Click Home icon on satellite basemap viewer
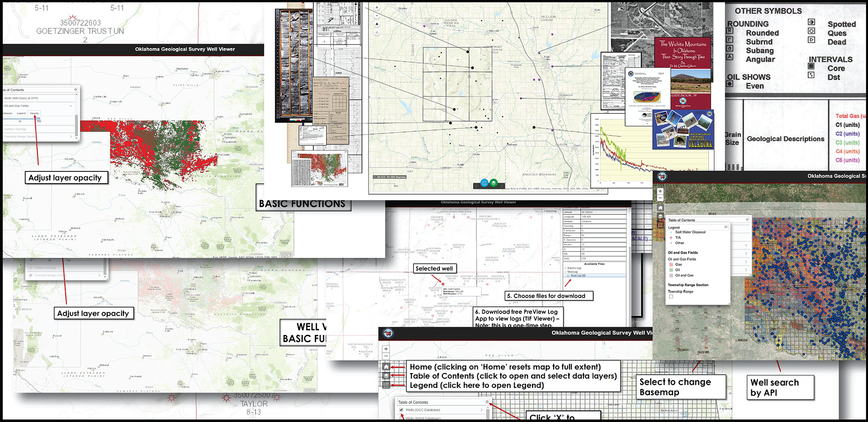The width and height of the screenshot is (868, 422). click(x=660, y=208)
